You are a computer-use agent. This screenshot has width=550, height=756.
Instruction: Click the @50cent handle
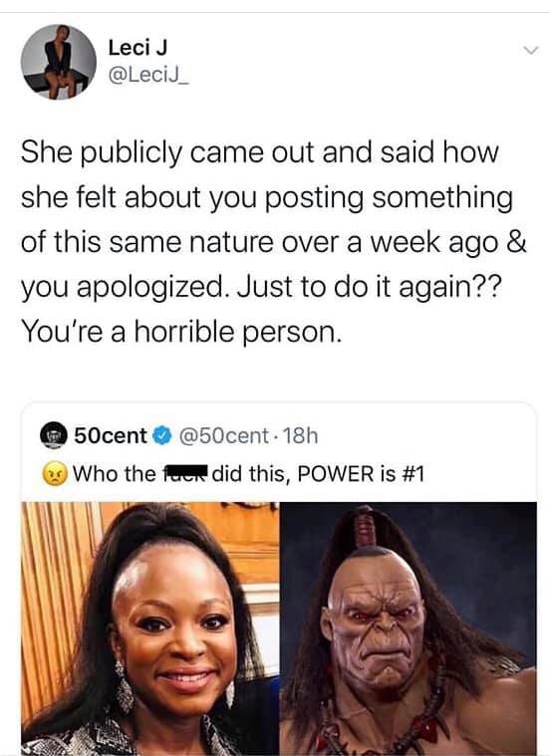(224, 436)
